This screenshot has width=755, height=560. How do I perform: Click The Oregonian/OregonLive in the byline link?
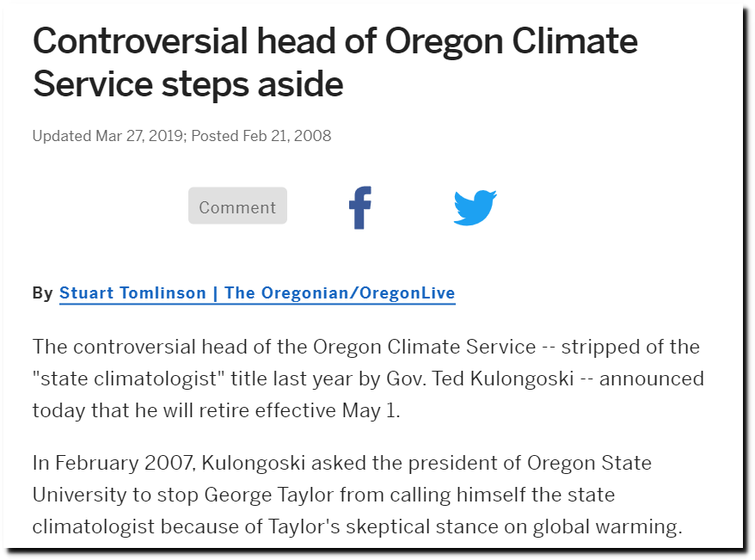click(x=340, y=292)
